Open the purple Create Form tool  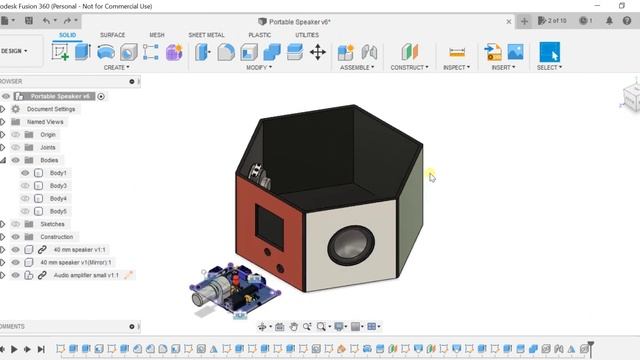(x=174, y=52)
